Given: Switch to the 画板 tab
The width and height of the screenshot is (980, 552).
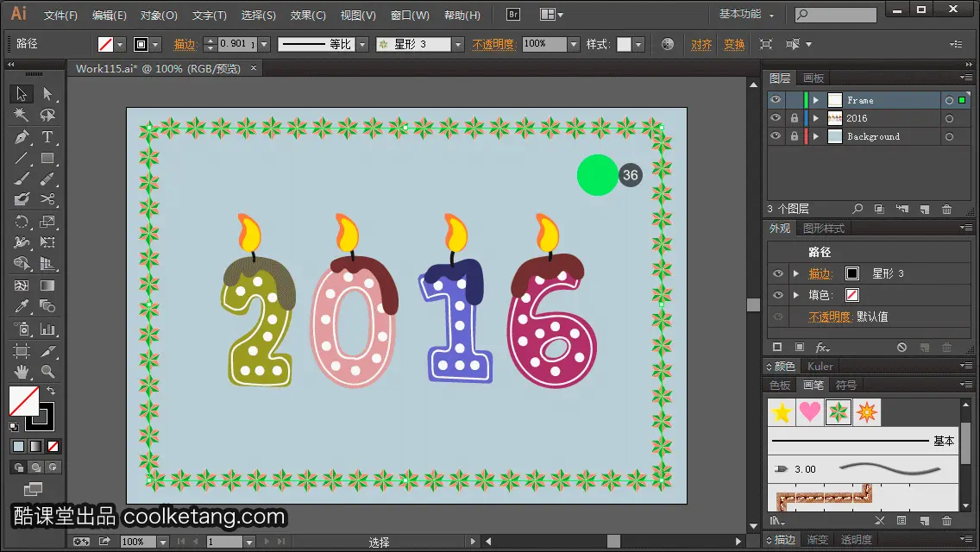Looking at the screenshot, I should [814, 78].
